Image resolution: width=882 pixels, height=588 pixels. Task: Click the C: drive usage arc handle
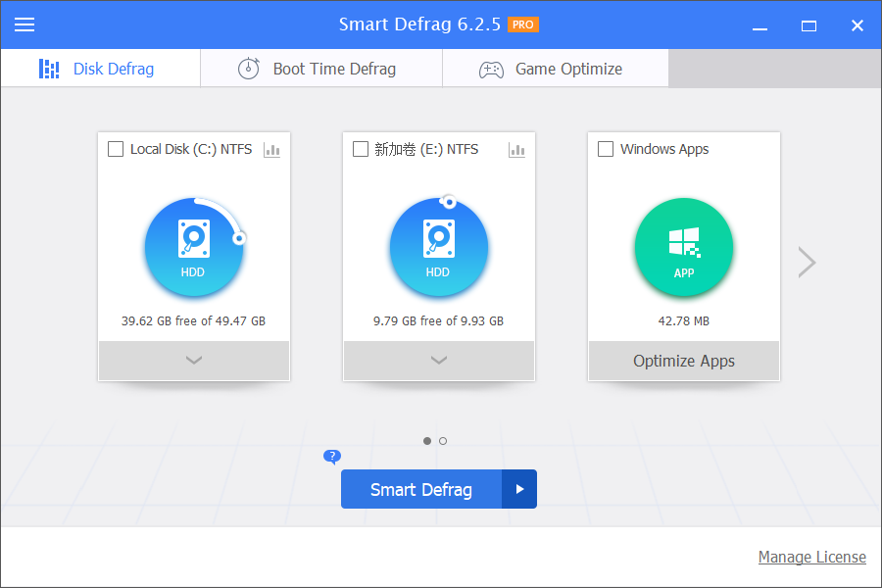point(239,238)
